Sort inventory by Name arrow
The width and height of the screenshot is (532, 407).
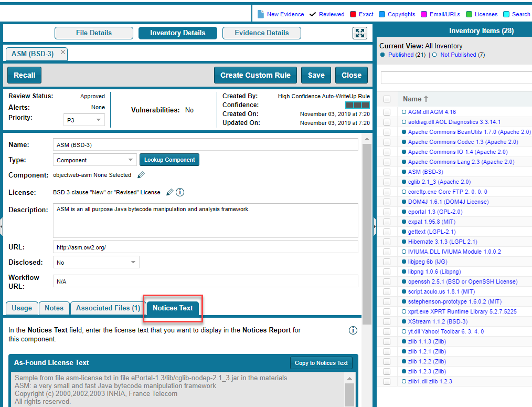click(426, 99)
